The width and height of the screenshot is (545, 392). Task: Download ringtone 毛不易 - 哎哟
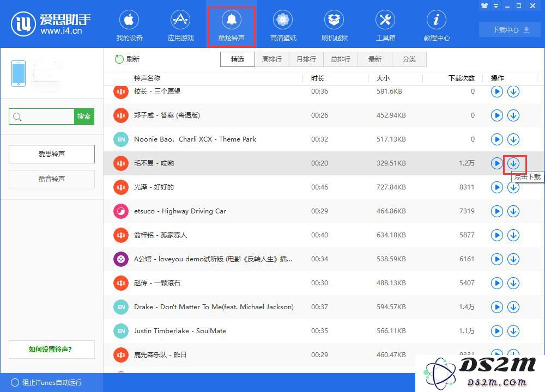tap(513, 163)
